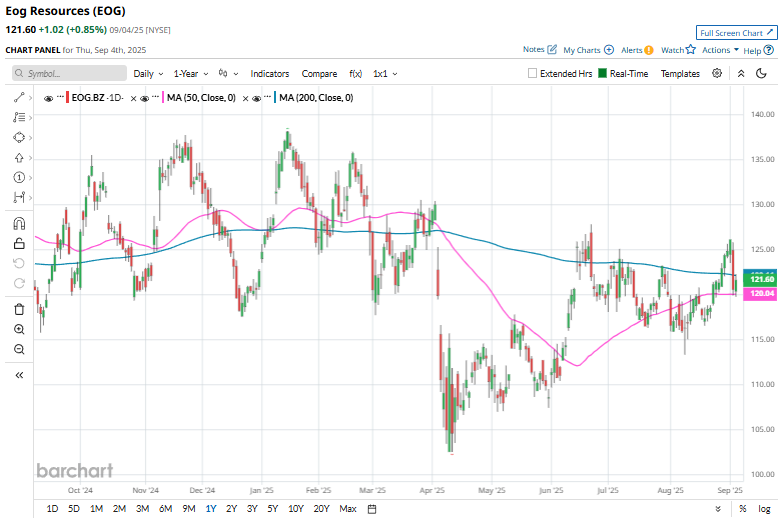Remove the EOG.BZ series with X
Viewport: 782px width, 526px height.
133,99
